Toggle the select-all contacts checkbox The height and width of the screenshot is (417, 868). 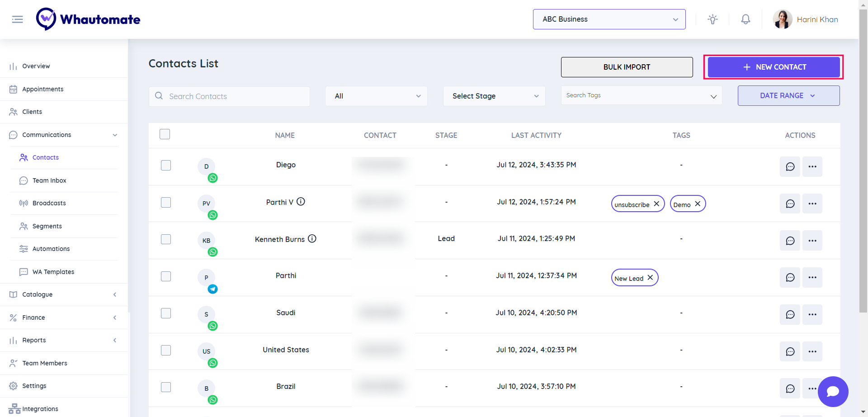165,134
